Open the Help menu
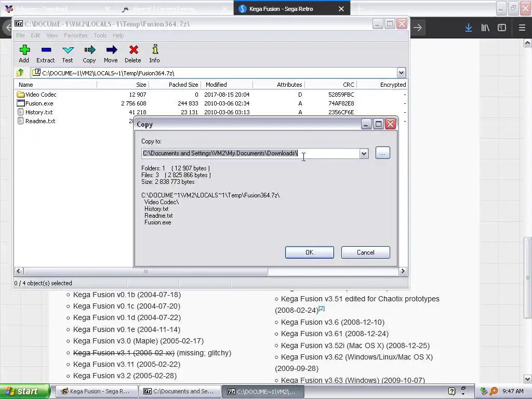The height and width of the screenshot is (399, 532). 118,35
